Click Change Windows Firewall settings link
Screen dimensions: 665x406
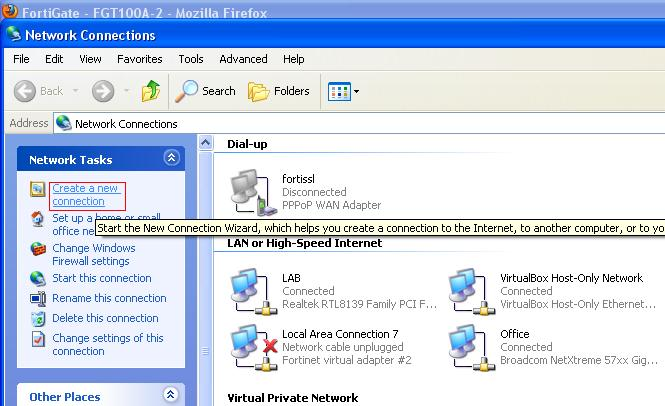[94, 255]
